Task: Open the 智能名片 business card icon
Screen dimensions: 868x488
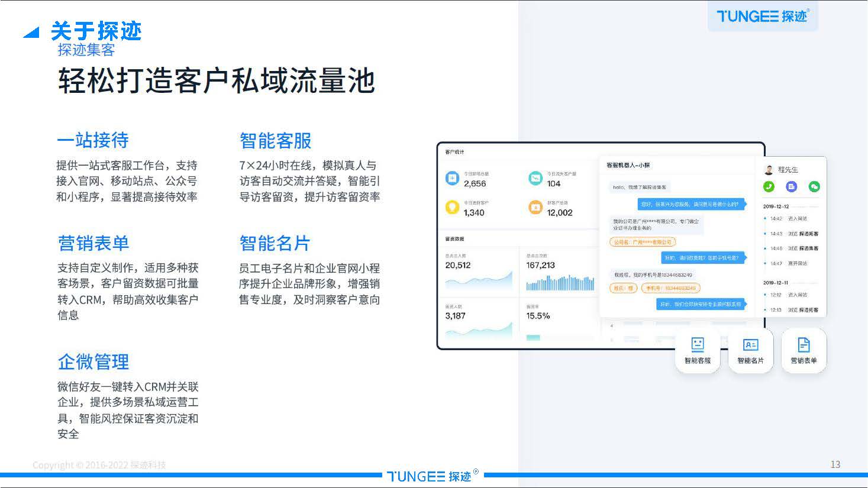Action: click(750, 344)
